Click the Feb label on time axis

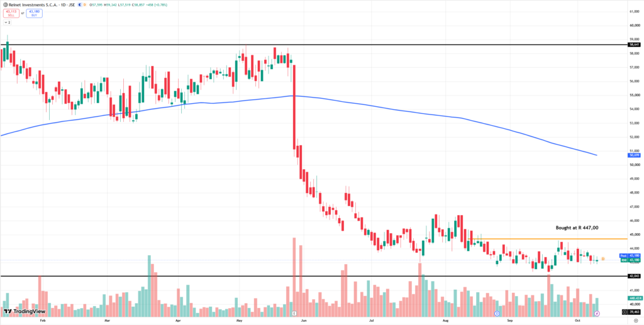click(x=42, y=321)
